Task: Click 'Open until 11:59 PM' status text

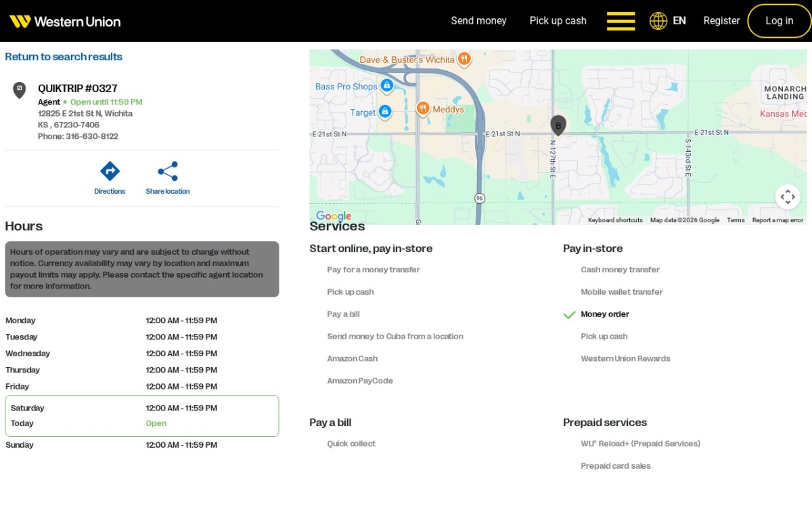Action: tap(106, 102)
